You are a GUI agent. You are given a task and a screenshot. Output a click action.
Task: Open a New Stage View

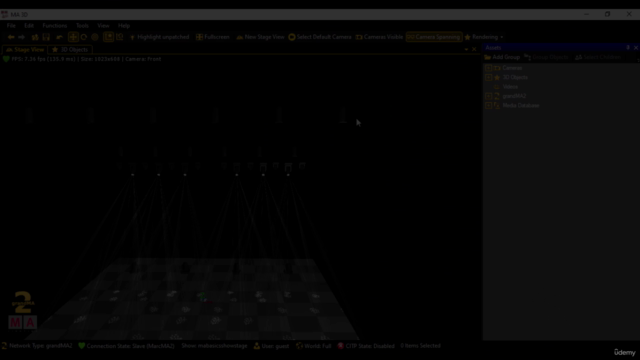point(260,37)
